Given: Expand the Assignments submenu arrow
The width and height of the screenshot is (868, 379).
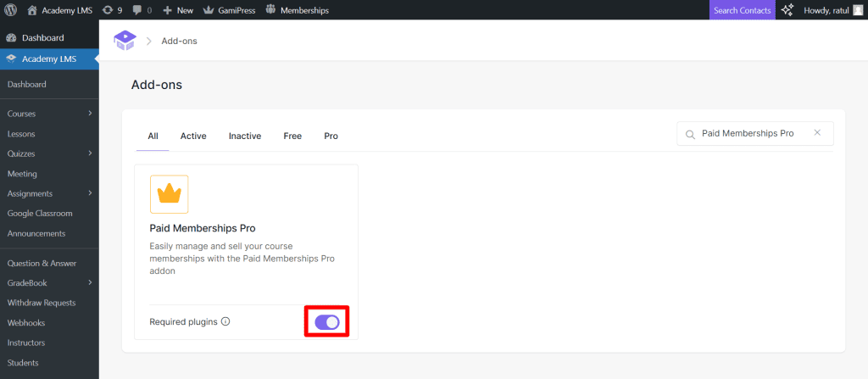Looking at the screenshot, I should 90,193.
